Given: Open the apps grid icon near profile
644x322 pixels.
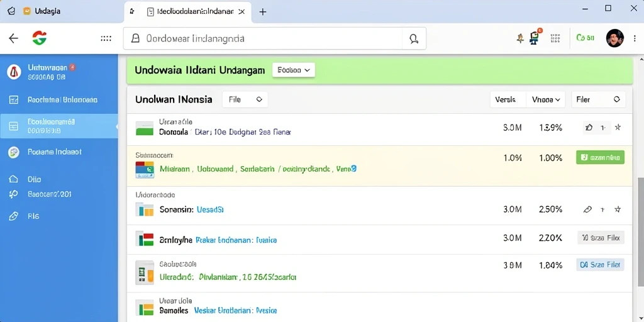Looking at the screenshot, I should coord(555,38).
